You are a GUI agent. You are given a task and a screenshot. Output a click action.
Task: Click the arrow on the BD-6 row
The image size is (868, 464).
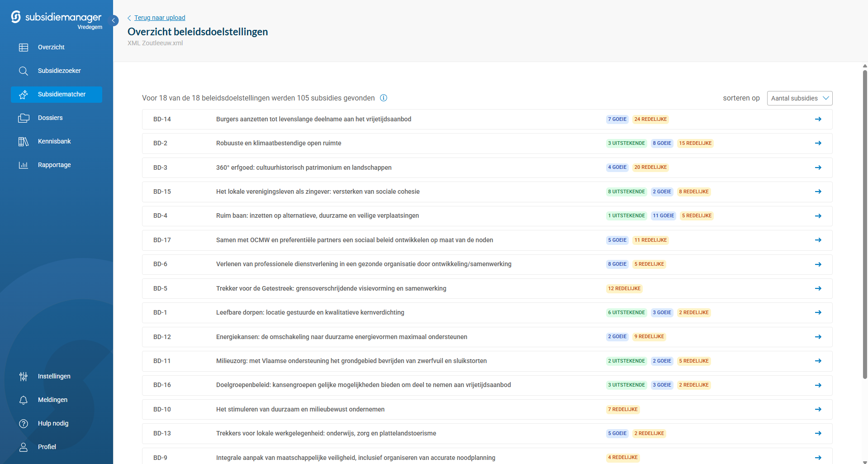pyautogui.click(x=818, y=264)
